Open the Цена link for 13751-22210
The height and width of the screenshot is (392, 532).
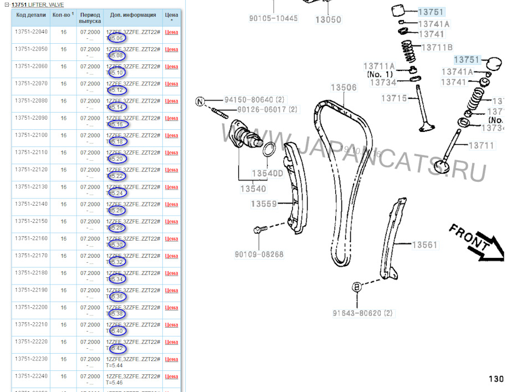point(171,325)
